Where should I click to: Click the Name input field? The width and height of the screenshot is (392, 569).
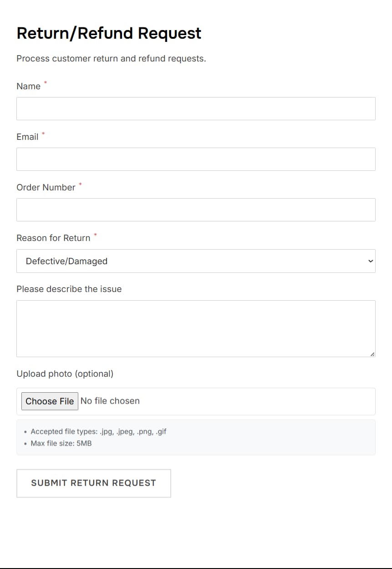click(196, 108)
